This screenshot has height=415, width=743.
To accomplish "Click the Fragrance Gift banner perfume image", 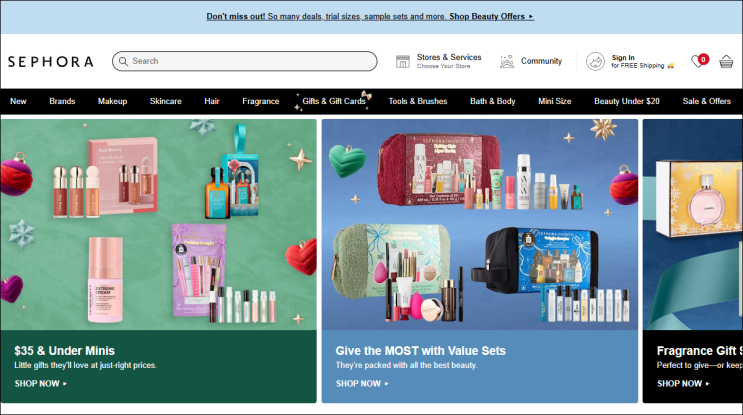I will tap(693, 225).
